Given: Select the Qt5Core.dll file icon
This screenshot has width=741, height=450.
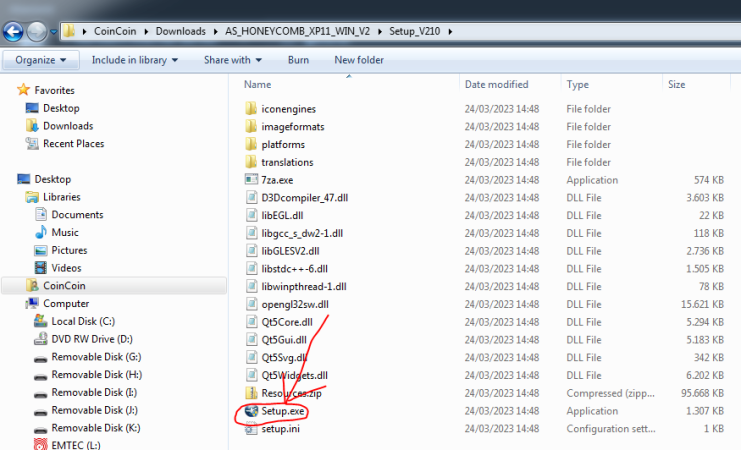Looking at the screenshot, I should (251, 322).
